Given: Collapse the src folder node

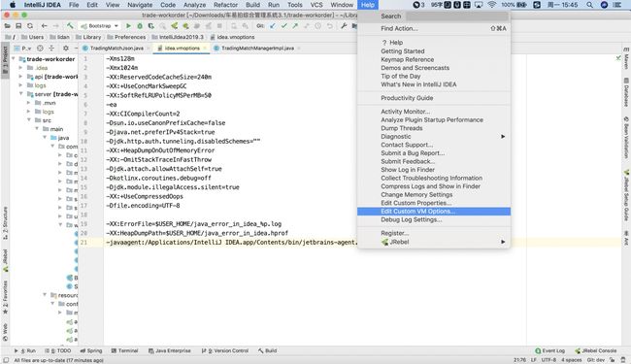Looking at the screenshot, I should coord(29,120).
